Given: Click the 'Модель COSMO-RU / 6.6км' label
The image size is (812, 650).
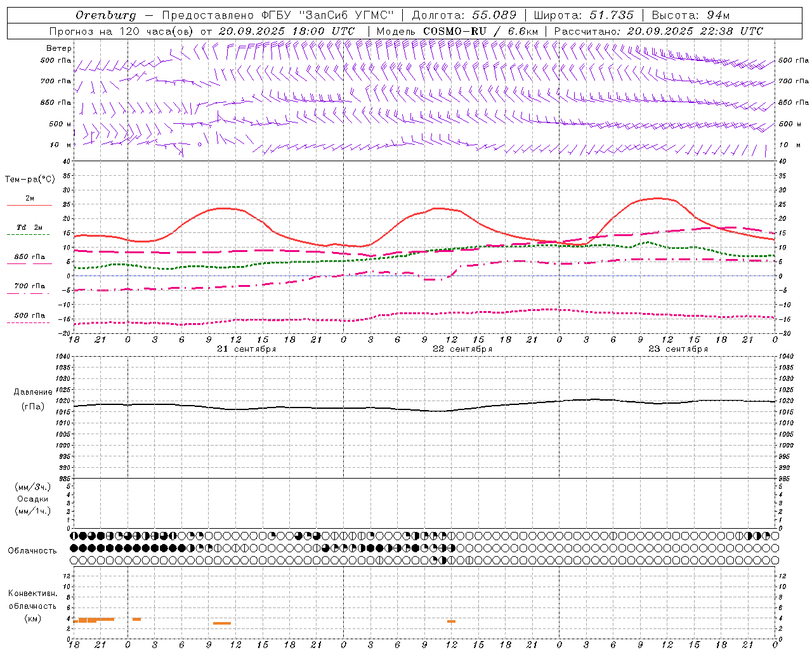Looking at the screenshot, I should [457, 31].
